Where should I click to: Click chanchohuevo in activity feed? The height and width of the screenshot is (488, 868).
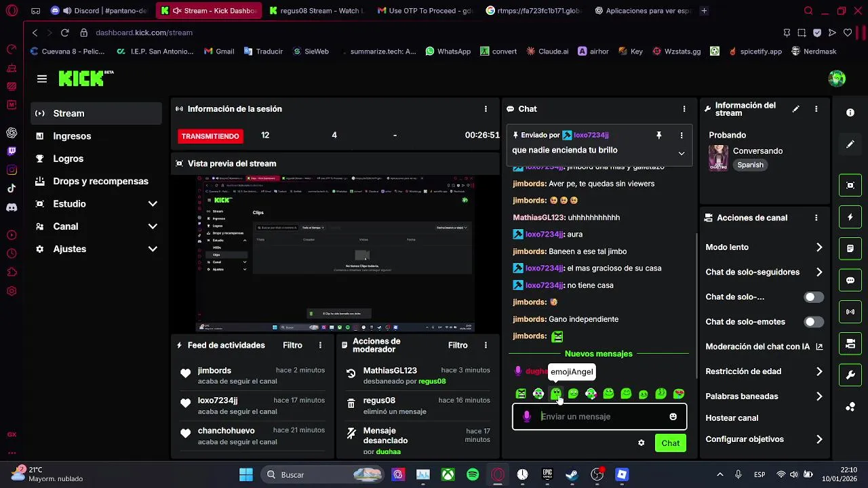point(226,430)
